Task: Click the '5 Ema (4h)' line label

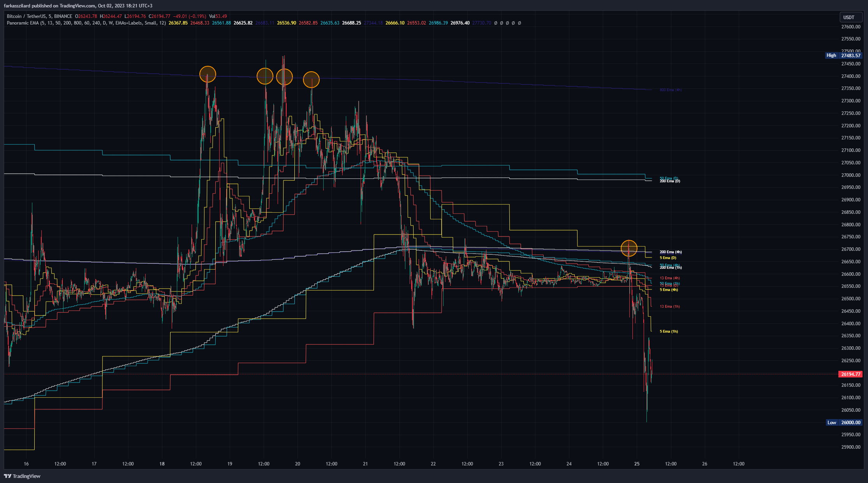Action: click(669, 290)
